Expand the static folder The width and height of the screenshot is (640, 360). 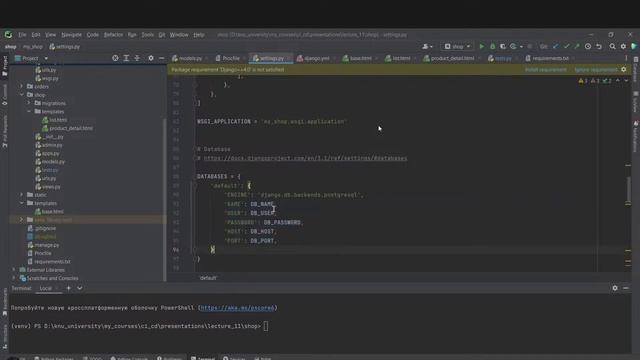22,195
